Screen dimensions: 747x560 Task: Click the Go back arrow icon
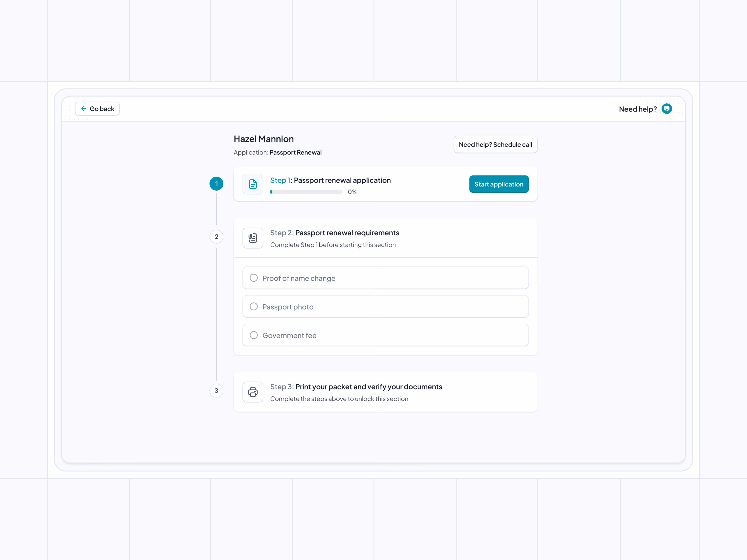83,109
